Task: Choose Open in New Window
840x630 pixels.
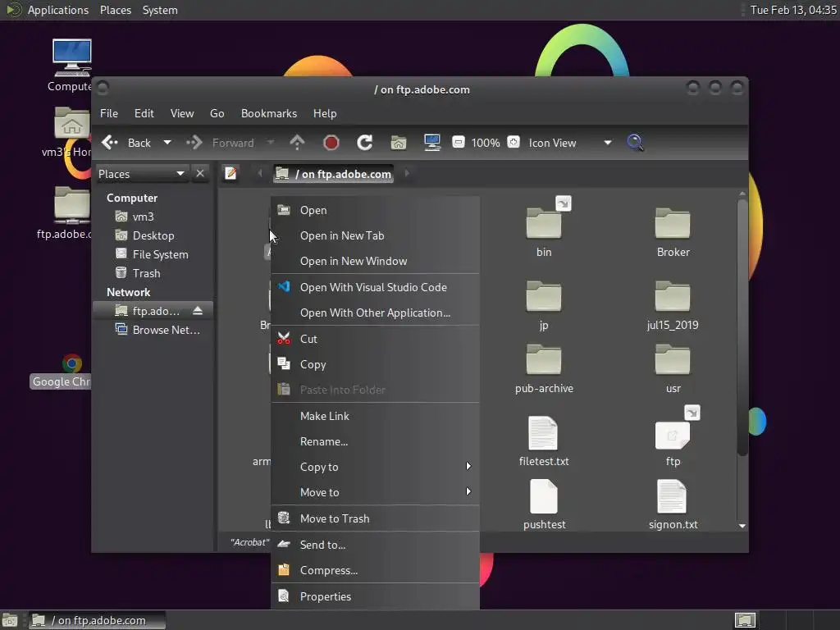Action: point(375,261)
